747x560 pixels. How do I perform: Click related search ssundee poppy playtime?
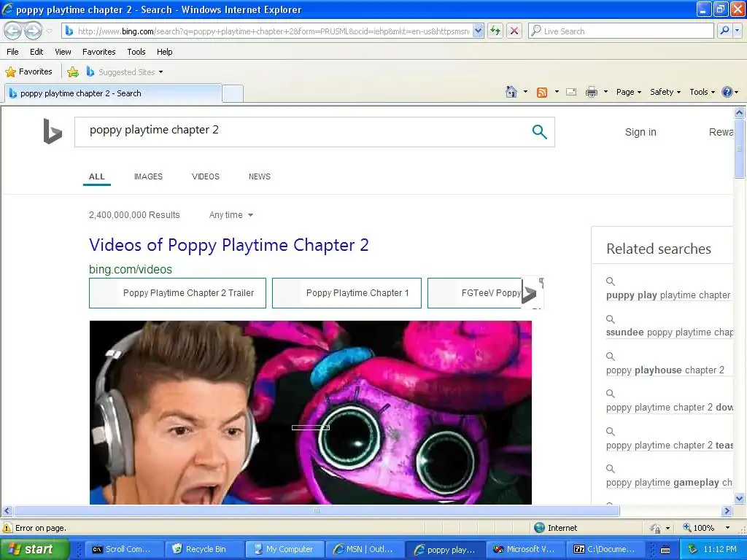pos(669,332)
